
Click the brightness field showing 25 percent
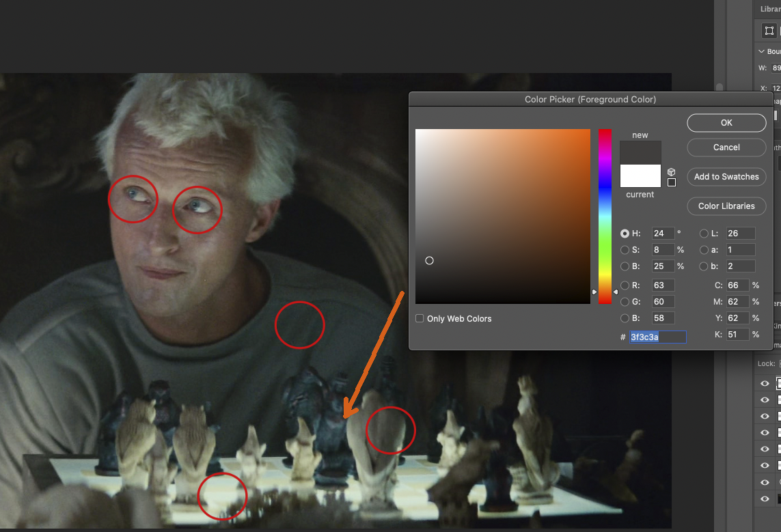[x=663, y=266]
